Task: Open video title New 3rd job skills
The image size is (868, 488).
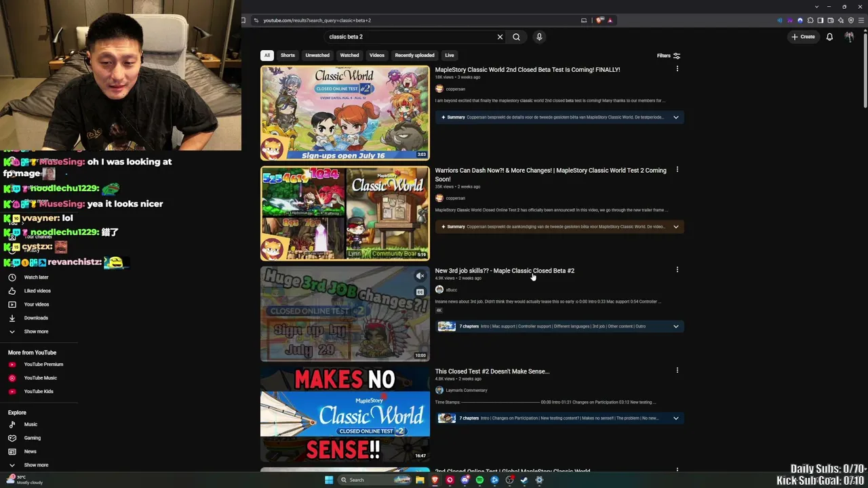Action: point(505,270)
